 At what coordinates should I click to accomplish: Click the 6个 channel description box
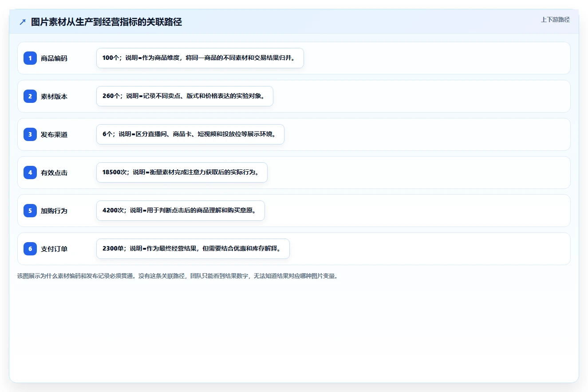pyautogui.click(x=190, y=134)
